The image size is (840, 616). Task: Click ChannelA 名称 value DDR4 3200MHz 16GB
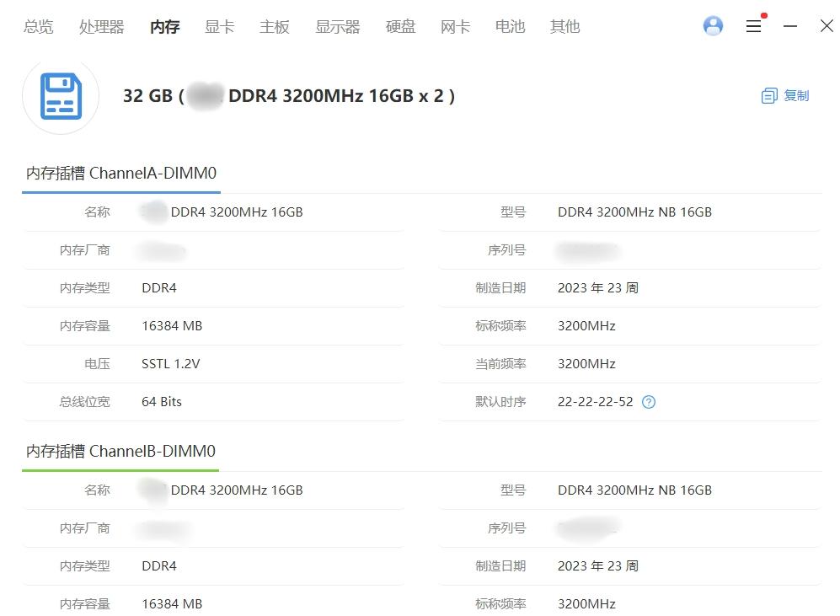pyautogui.click(x=237, y=212)
